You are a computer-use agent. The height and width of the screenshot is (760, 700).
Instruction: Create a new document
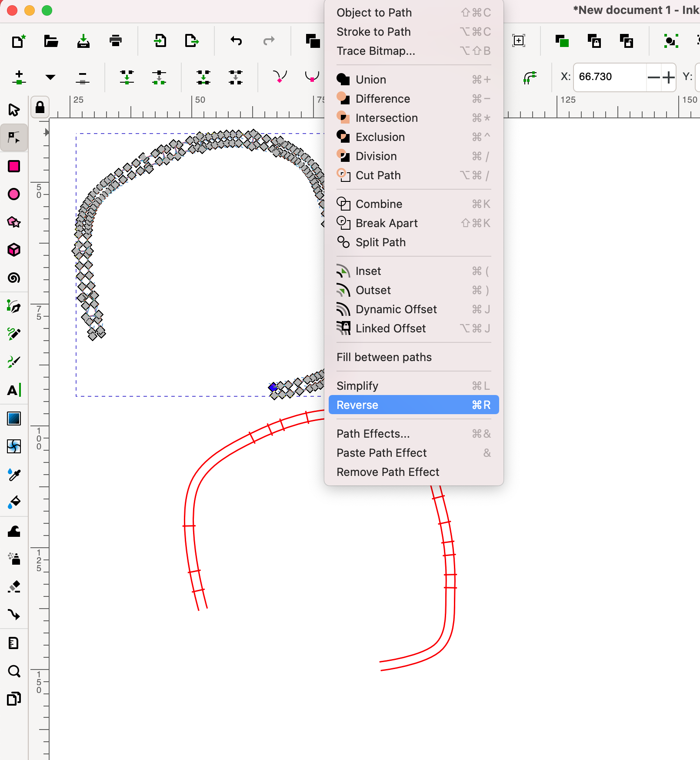tap(19, 41)
